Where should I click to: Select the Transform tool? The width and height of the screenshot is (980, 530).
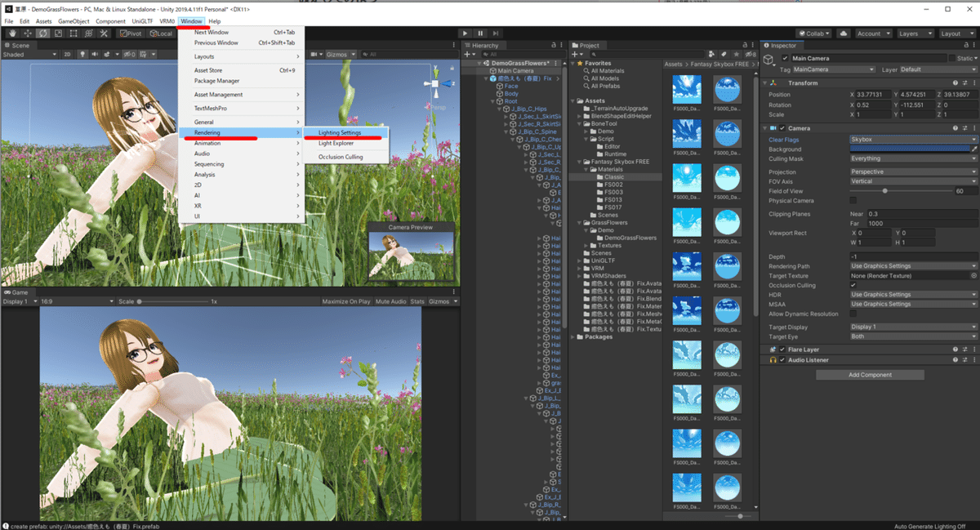point(88,33)
